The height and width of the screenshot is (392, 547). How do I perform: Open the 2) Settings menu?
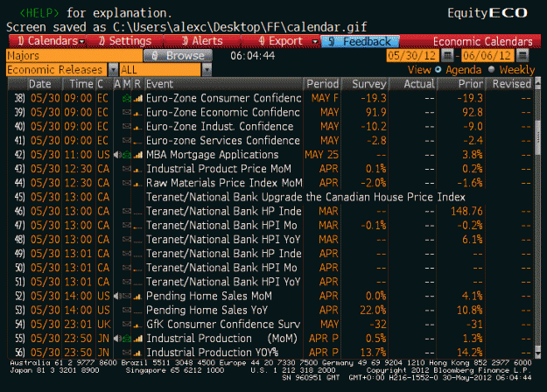[125, 41]
